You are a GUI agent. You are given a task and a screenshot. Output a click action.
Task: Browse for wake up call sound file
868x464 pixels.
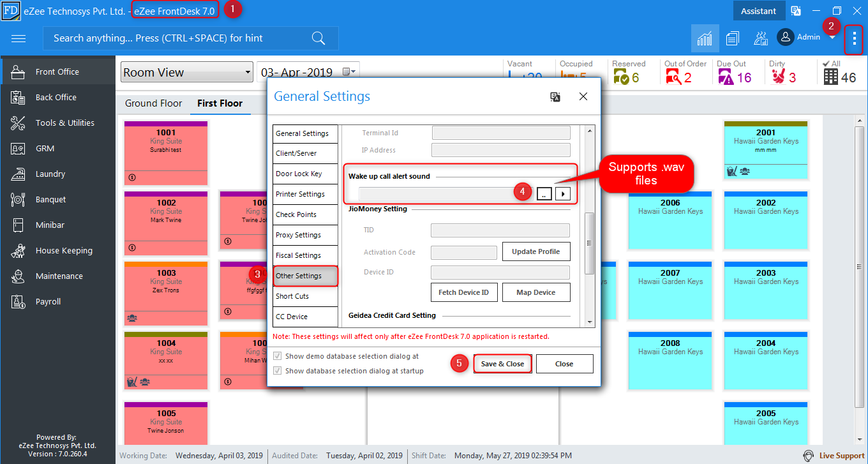pos(544,194)
